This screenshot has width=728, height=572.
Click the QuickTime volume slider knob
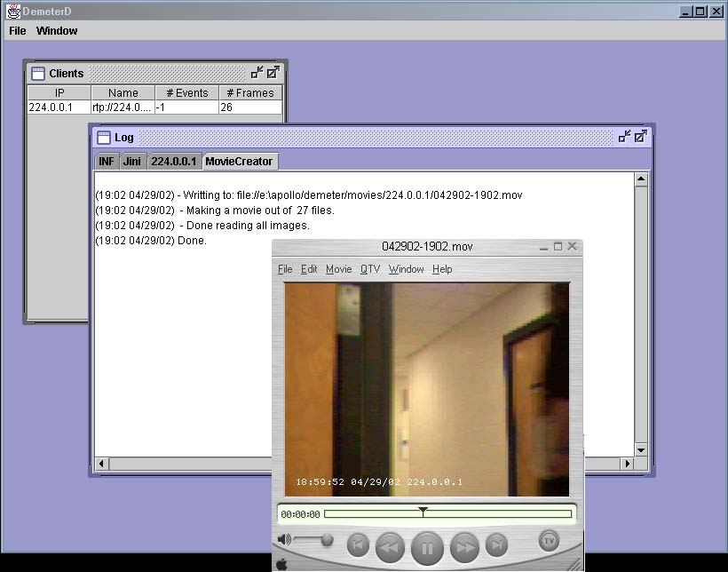coord(328,540)
